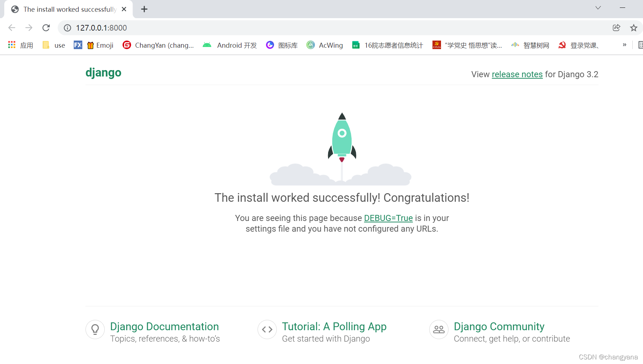643x364 pixels.
Task: Reload the page with the refresh icon
Action: [46, 28]
